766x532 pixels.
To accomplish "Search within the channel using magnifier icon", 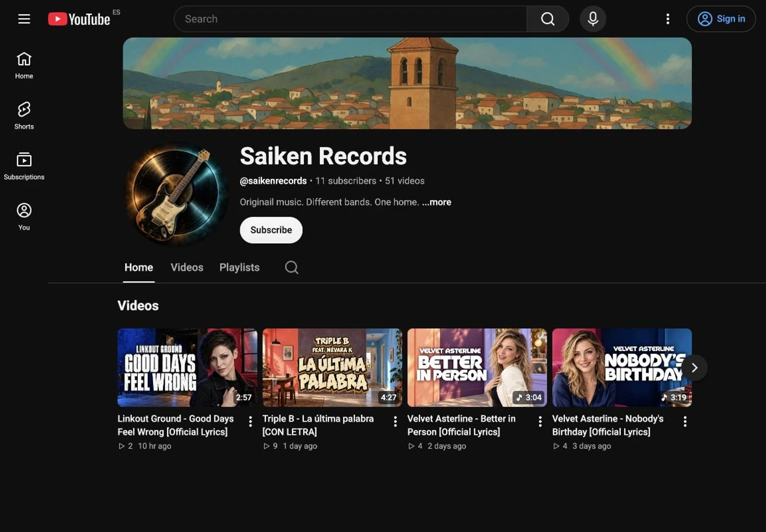I will (292, 267).
